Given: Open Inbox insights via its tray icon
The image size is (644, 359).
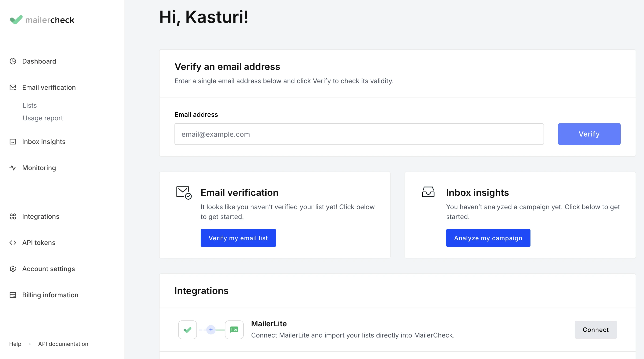Looking at the screenshot, I should 13,142.
